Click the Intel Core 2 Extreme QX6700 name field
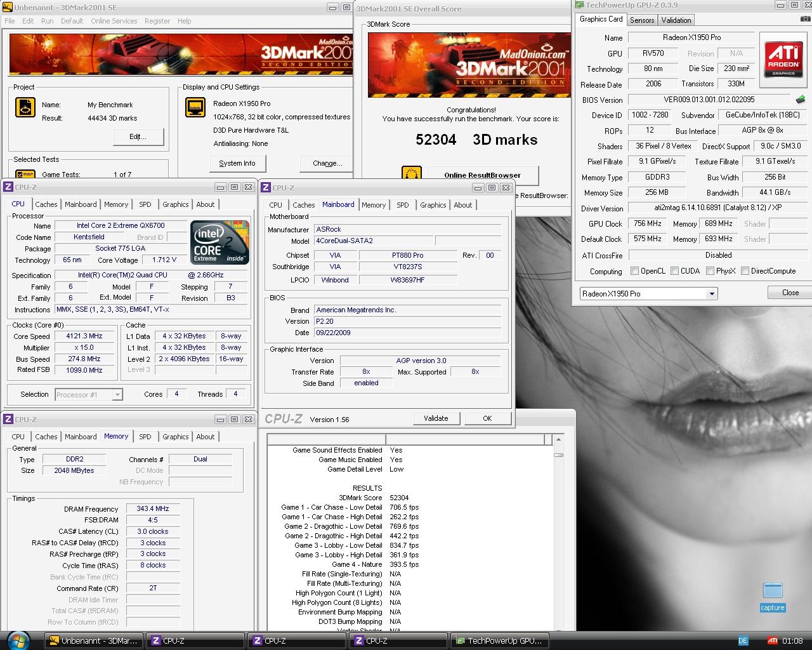The image size is (812, 650). 121,225
